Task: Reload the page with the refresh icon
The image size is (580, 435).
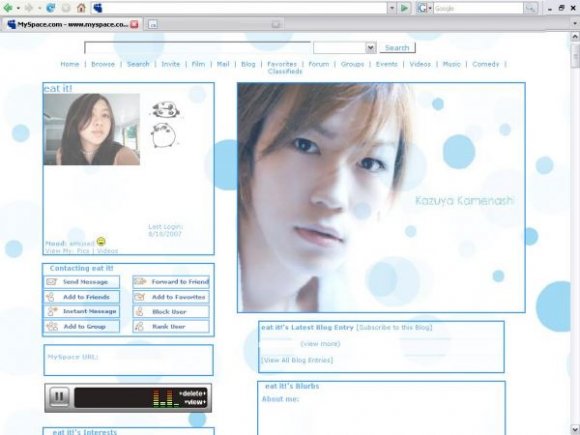Action: coord(50,8)
